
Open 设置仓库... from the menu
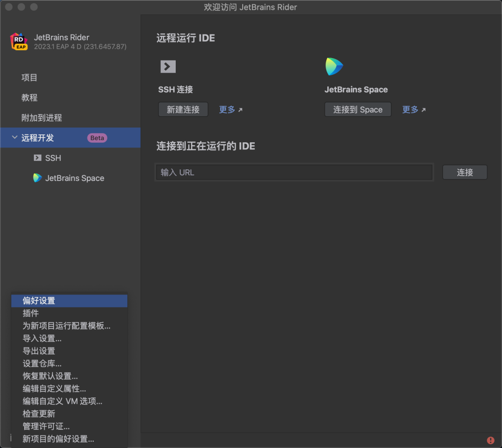[x=69, y=364]
